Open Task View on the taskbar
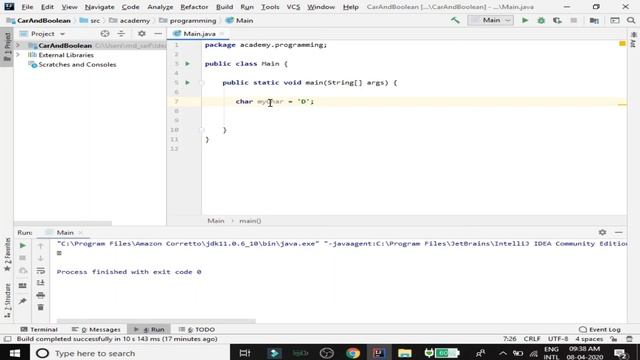640x360 pixels. click(244, 353)
